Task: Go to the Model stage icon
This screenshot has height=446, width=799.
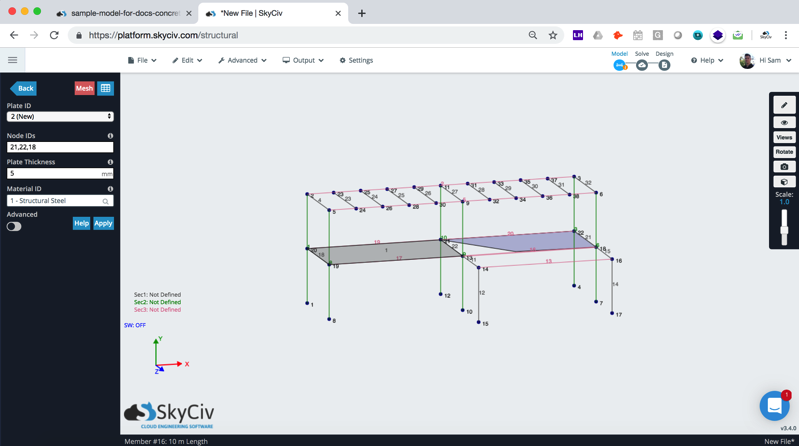Action: tap(619, 65)
